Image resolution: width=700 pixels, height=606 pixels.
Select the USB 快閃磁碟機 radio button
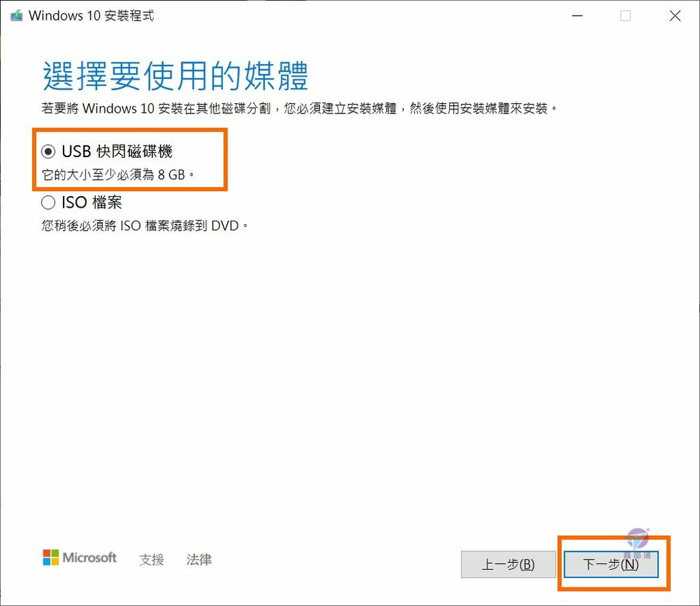(49, 152)
